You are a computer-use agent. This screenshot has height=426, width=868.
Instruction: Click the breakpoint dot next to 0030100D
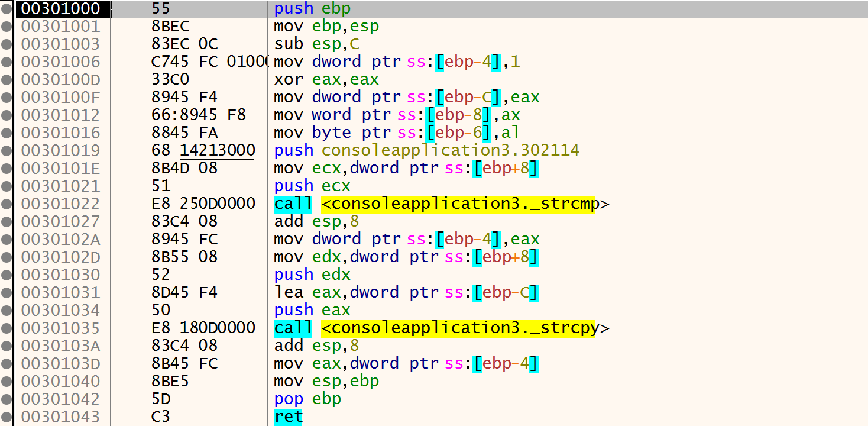pyautogui.click(x=6, y=79)
